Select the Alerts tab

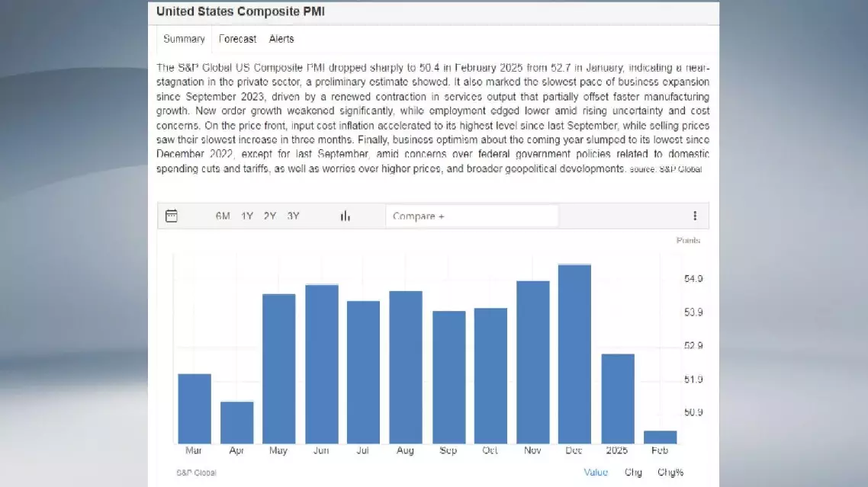281,39
